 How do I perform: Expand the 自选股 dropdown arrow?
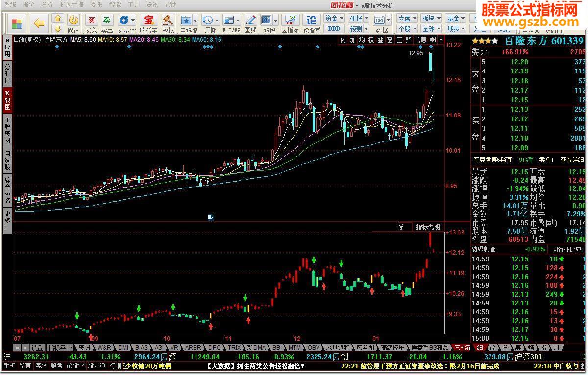pos(196,21)
